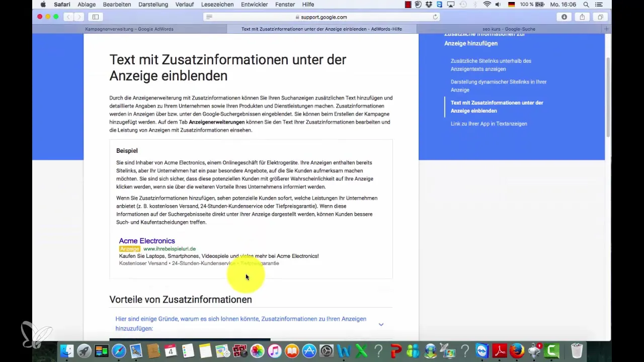
Task: Open Camtasia in the Dock
Action: point(552,350)
